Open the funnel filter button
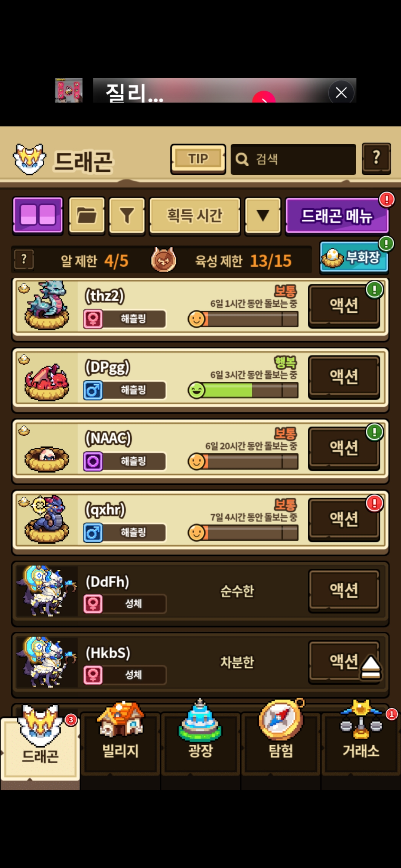 click(127, 216)
